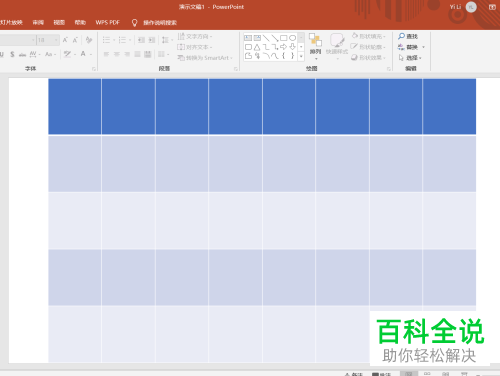500x376 pixels.
Task: Open the 排列 Arrange menu
Action: pyautogui.click(x=315, y=47)
